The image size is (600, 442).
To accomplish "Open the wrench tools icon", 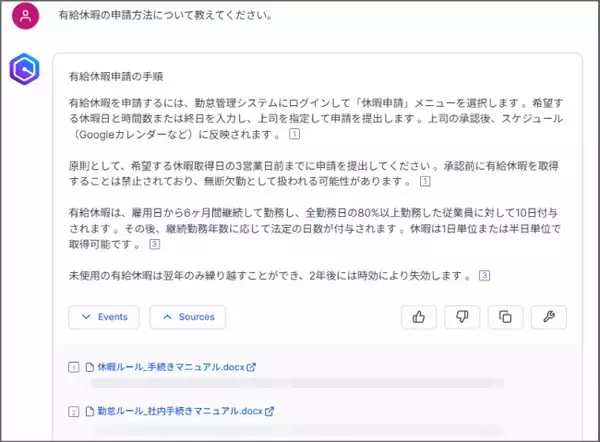I will click(x=548, y=317).
